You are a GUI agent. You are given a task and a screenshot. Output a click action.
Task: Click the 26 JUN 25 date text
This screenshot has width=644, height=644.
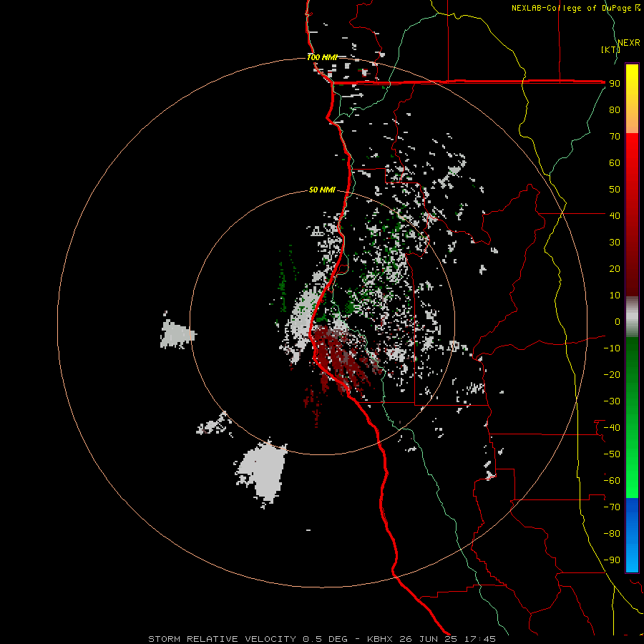click(429, 639)
